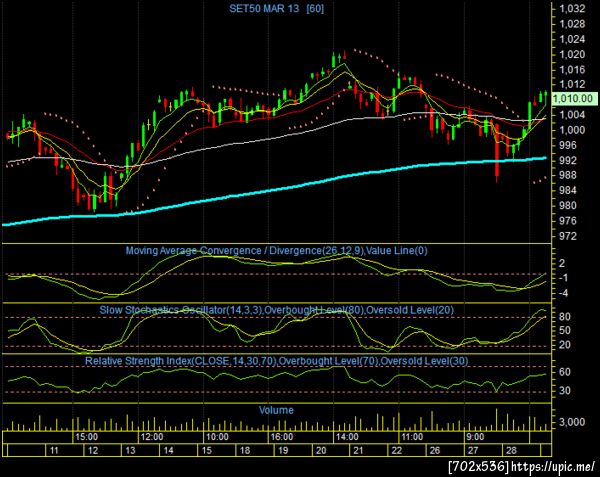Select date 15 on the date axis
The height and width of the screenshot is (477, 600).
click(x=207, y=450)
